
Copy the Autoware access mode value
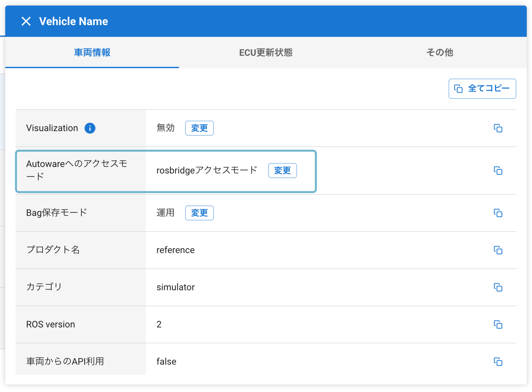(x=498, y=170)
